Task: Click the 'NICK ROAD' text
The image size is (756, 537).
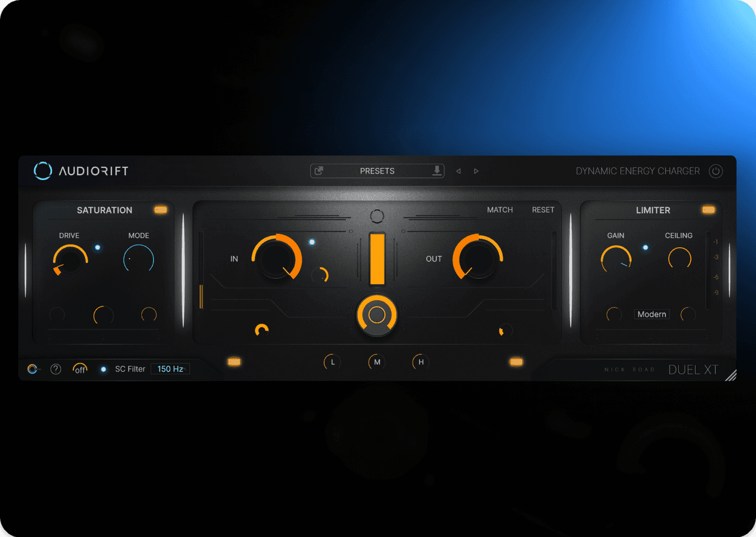Action: (630, 370)
